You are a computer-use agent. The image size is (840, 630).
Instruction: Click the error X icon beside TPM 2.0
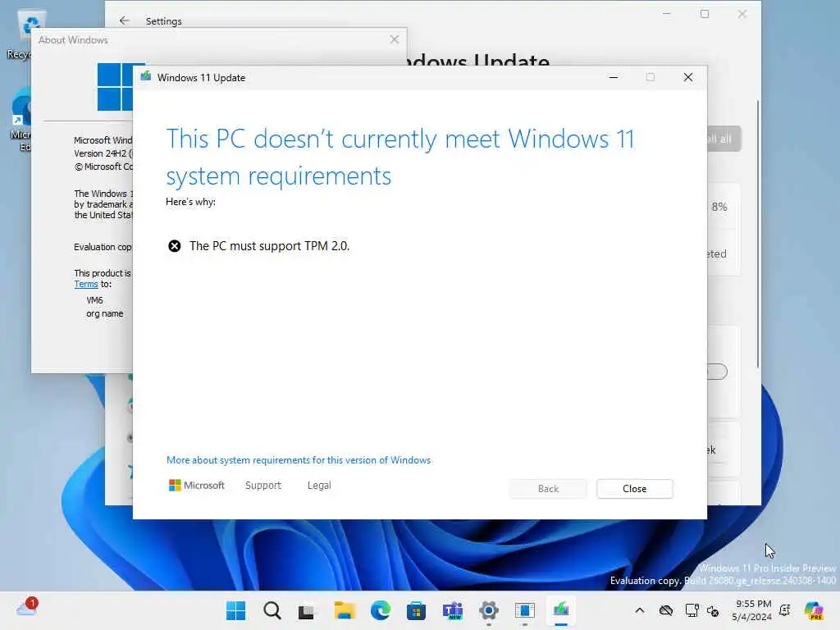175,246
